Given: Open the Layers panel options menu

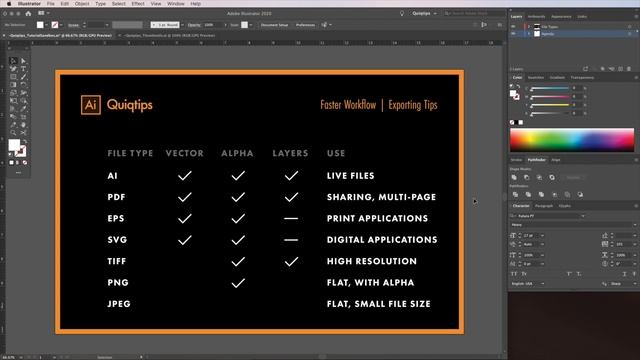Looking at the screenshot, I should [x=636, y=17].
